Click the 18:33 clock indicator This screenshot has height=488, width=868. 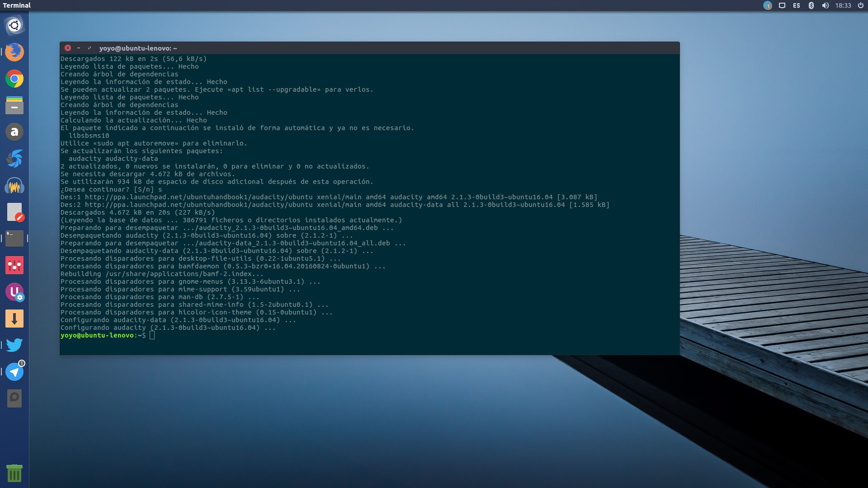[x=843, y=5]
